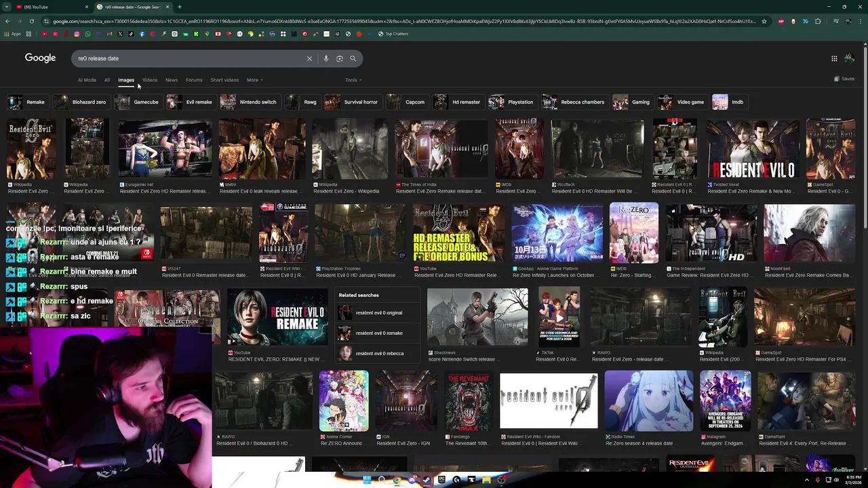Switch to the All results tab
The height and width of the screenshot is (488, 868).
click(106, 80)
